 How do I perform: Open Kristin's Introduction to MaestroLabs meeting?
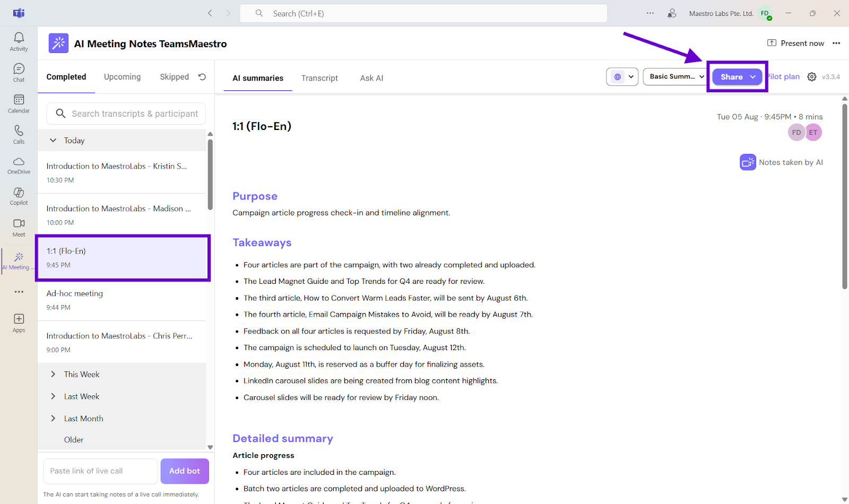coord(122,172)
